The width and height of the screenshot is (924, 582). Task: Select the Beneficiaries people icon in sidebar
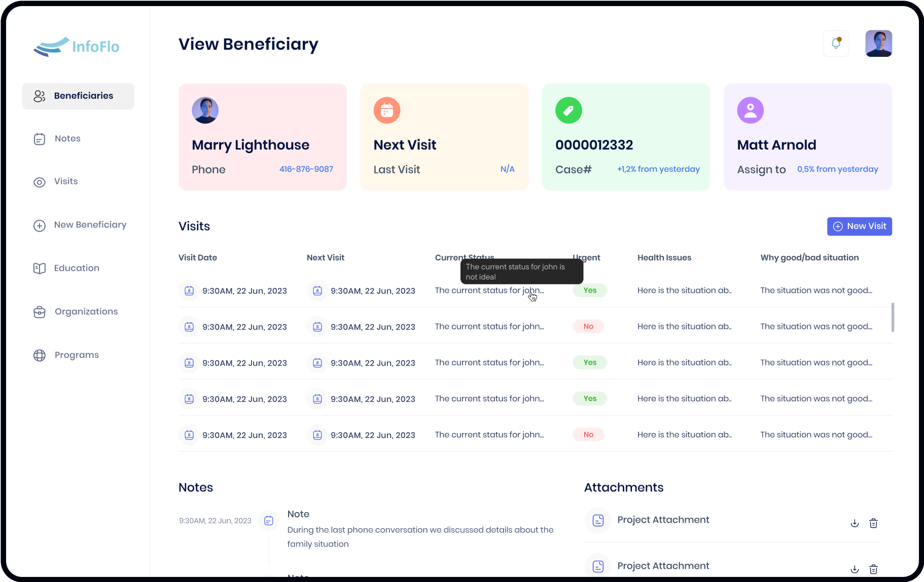click(x=40, y=95)
